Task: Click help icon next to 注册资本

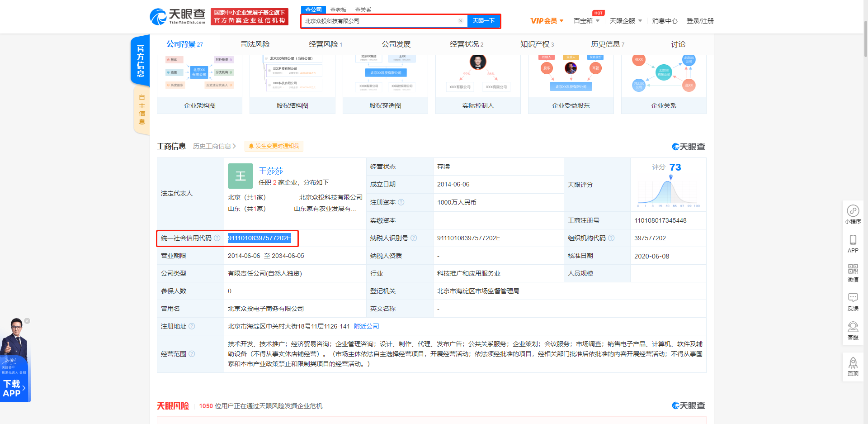Action: click(401, 202)
